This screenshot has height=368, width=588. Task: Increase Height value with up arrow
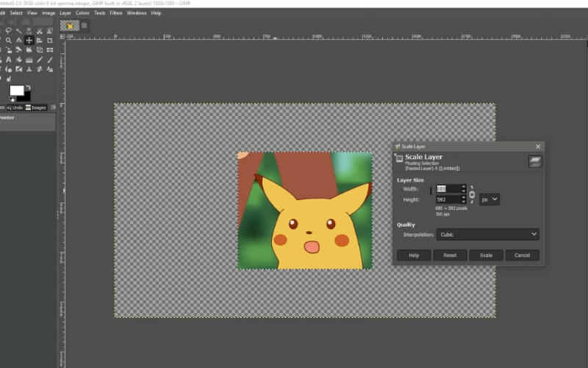coord(464,197)
